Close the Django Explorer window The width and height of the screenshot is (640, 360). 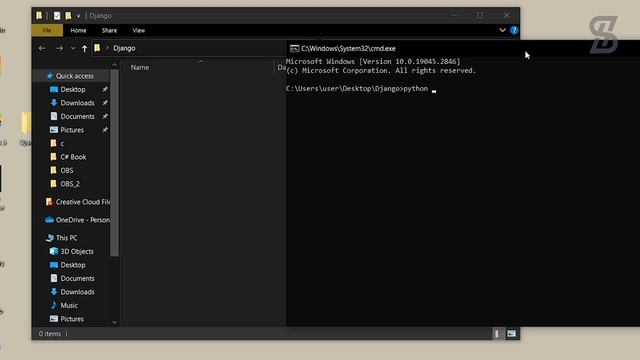(507, 16)
